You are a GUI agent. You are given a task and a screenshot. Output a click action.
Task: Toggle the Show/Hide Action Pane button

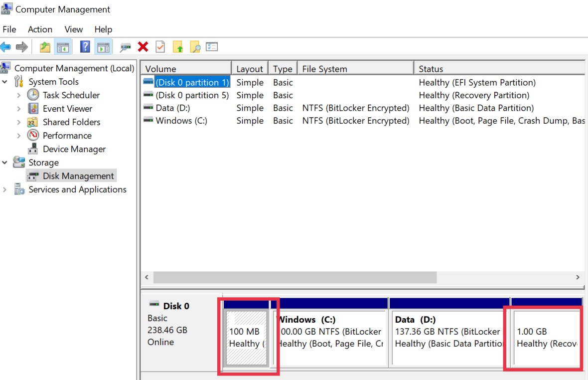click(x=103, y=47)
